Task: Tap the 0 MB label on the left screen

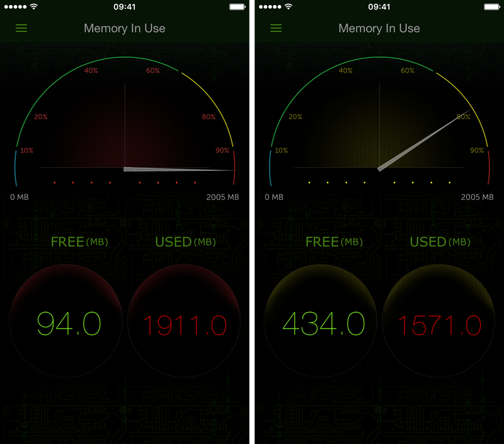Action: pyautogui.click(x=20, y=197)
